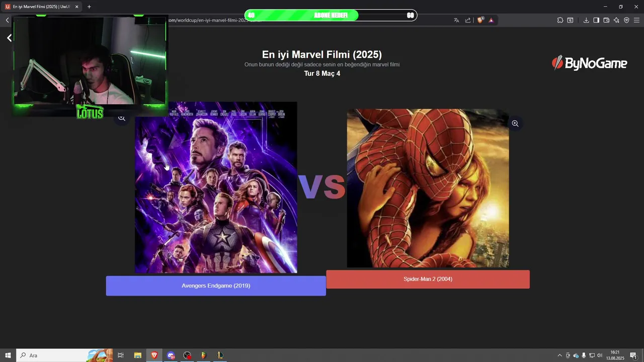Click the page title 'En iyi Marvel Filmi (2025)'
The image size is (644, 362).
point(322,54)
